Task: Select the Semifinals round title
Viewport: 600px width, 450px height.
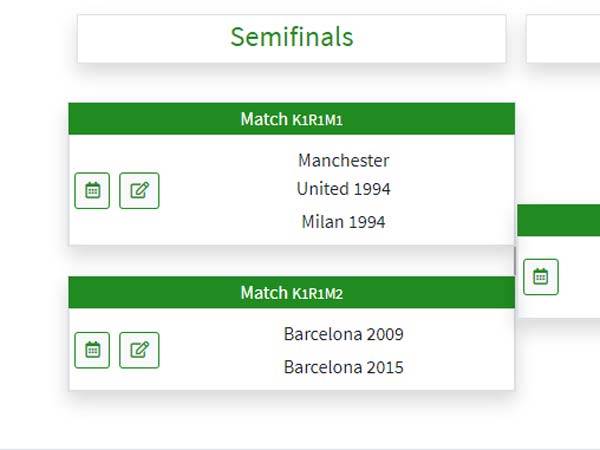Action: (x=291, y=38)
